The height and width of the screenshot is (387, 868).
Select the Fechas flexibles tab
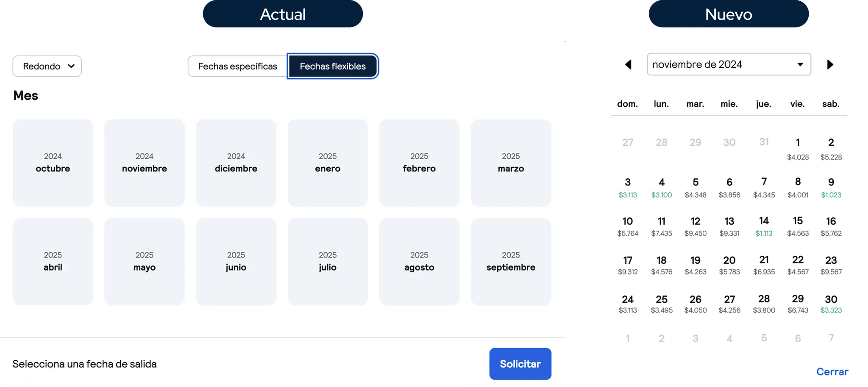[333, 66]
